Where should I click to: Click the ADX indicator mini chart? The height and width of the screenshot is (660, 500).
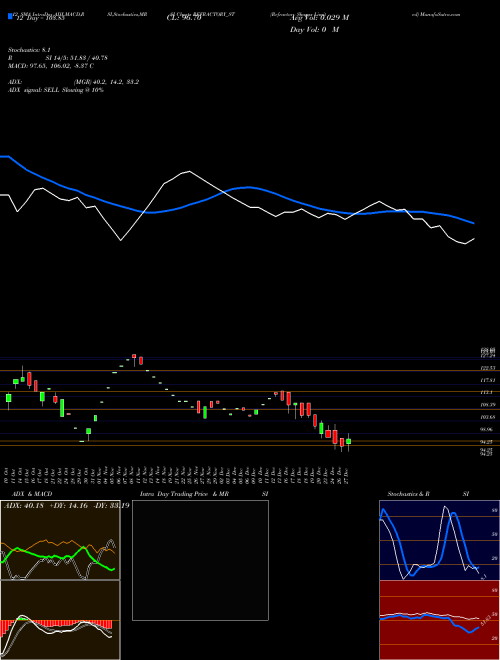coord(60,540)
